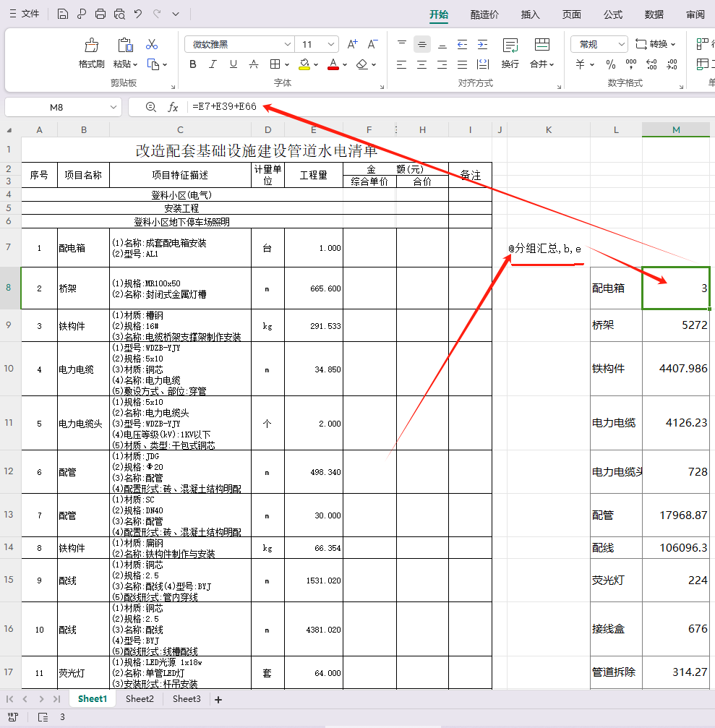Click the Print icon in quick toolbar

[x=100, y=14]
